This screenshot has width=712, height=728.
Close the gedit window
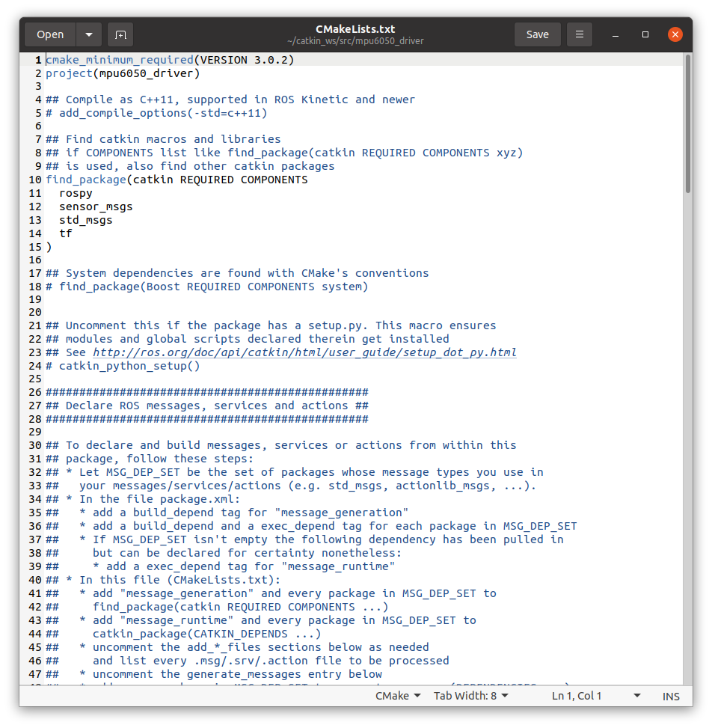pyautogui.click(x=675, y=35)
